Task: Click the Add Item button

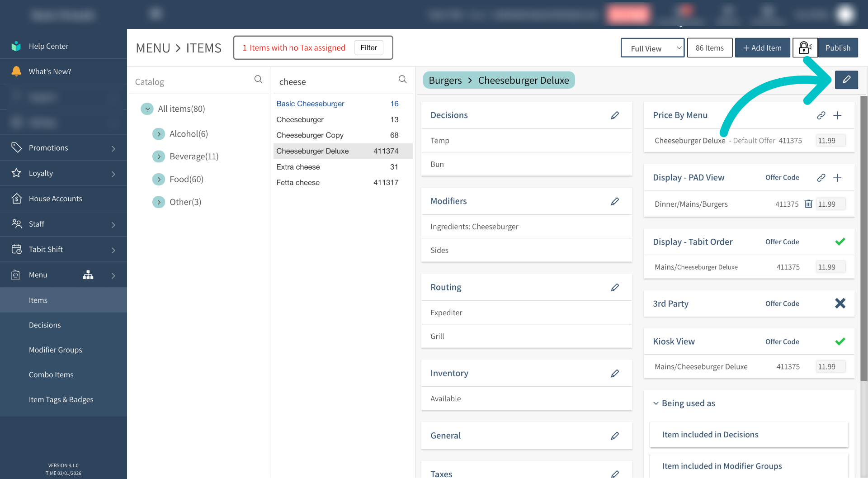Action: 762,48
